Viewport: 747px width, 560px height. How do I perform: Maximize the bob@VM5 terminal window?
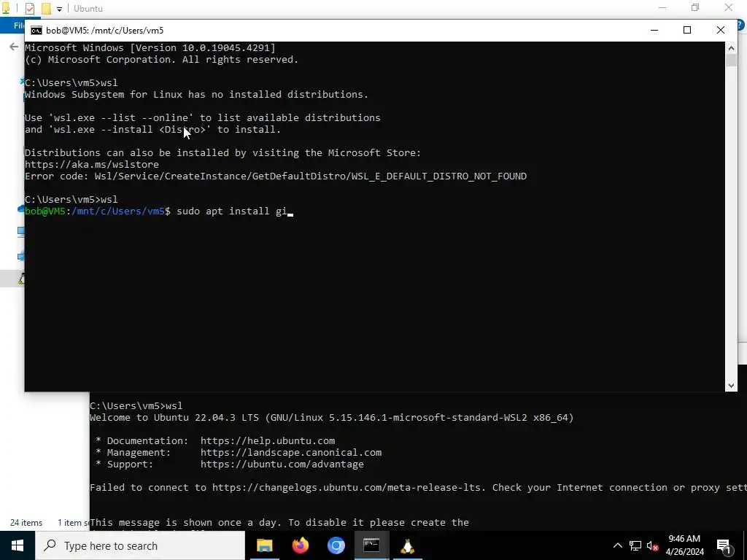pyautogui.click(x=687, y=30)
